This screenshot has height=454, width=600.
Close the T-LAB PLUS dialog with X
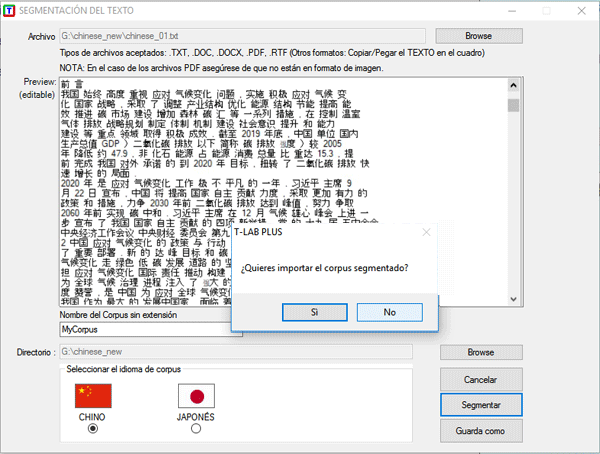pos(426,232)
